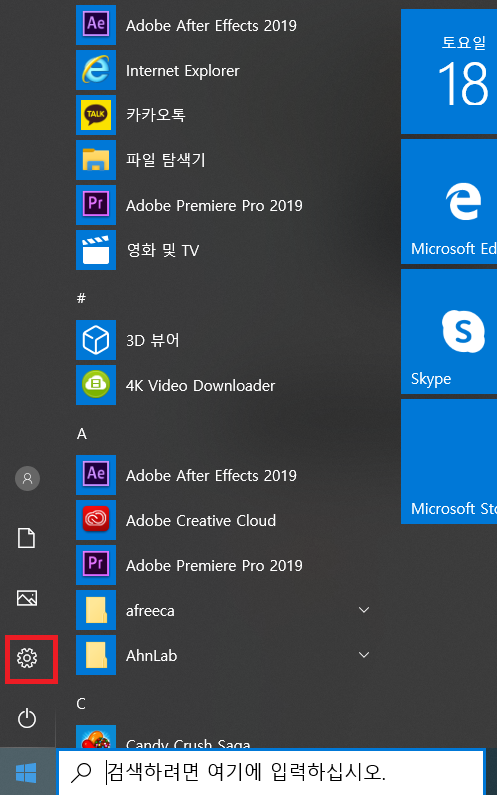The width and height of the screenshot is (497, 795).
Task: Open the Skype tile
Action: pyautogui.click(x=449, y=332)
